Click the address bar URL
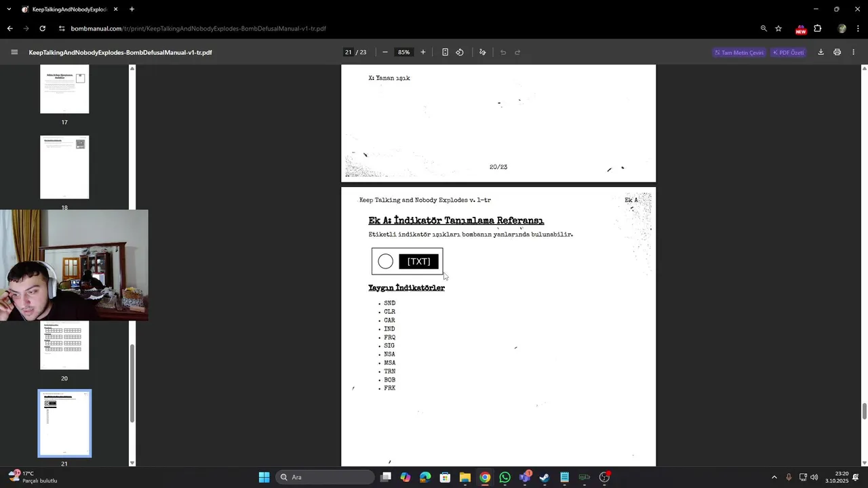This screenshot has width=868, height=488. tap(198, 28)
